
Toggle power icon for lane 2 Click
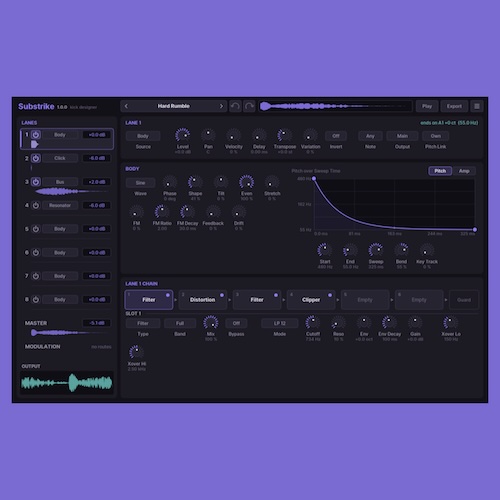[36, 158]
